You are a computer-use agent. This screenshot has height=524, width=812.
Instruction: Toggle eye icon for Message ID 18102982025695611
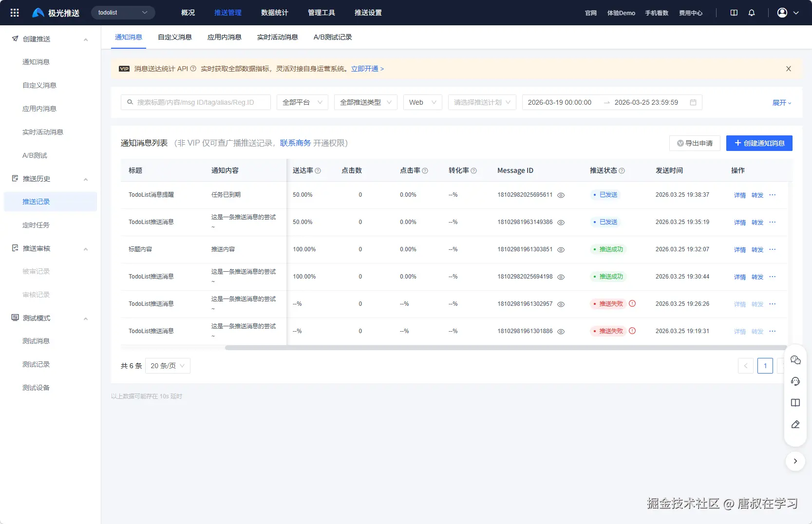561,195
